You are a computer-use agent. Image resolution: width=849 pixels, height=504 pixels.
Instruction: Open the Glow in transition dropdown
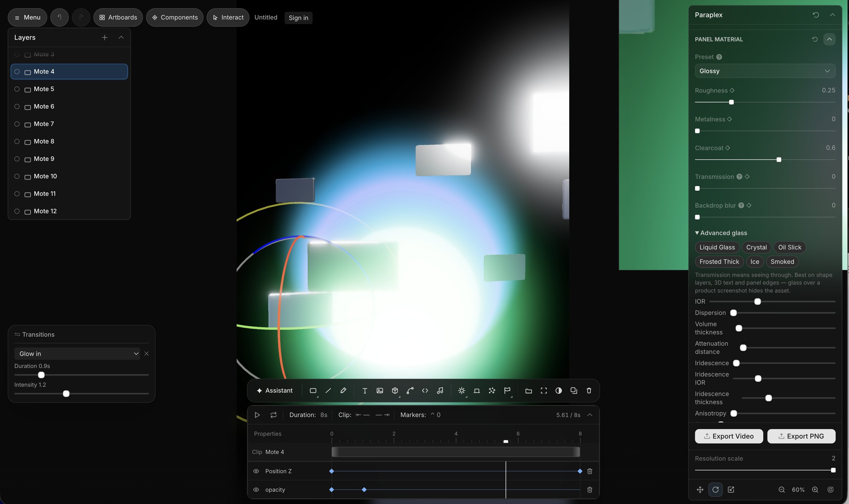point(77,354)
